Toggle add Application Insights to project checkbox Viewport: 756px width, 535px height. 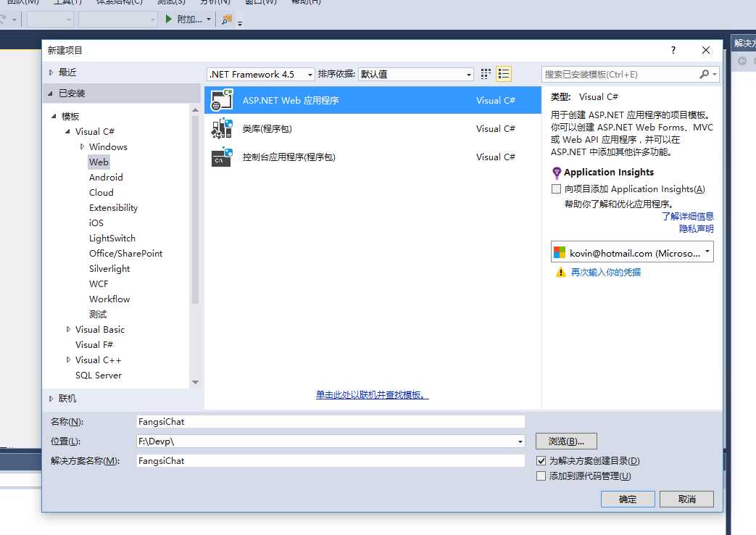point(556,188)
